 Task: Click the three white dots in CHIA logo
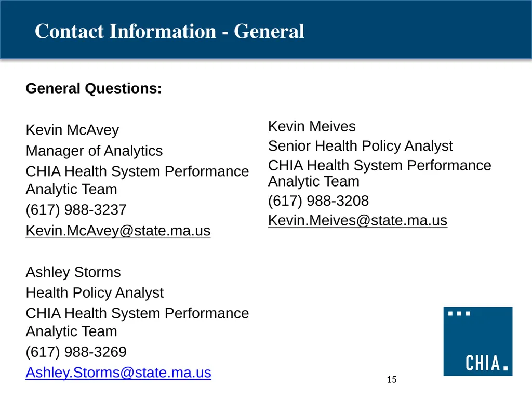[x=459, y=313]
